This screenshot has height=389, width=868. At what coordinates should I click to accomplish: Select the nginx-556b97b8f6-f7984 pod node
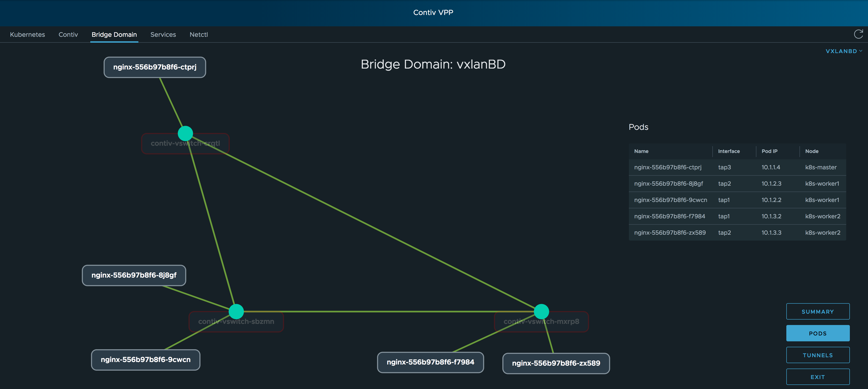pos(430,362)
